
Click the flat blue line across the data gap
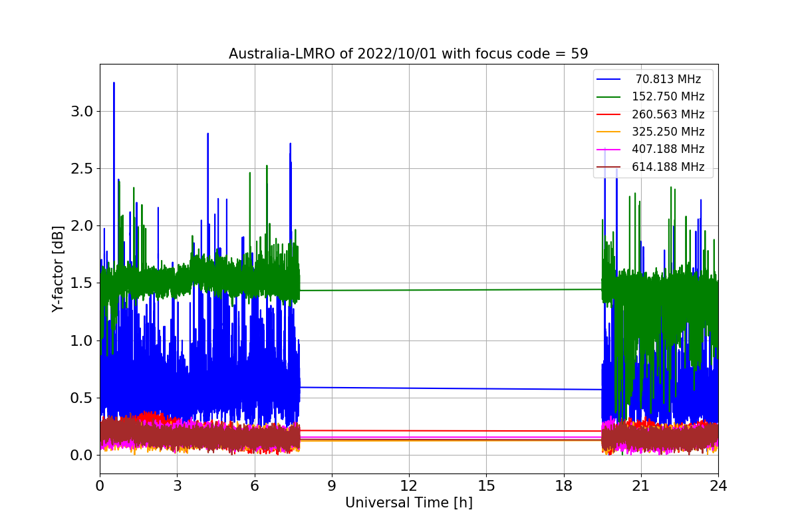[x=451, y=388]
